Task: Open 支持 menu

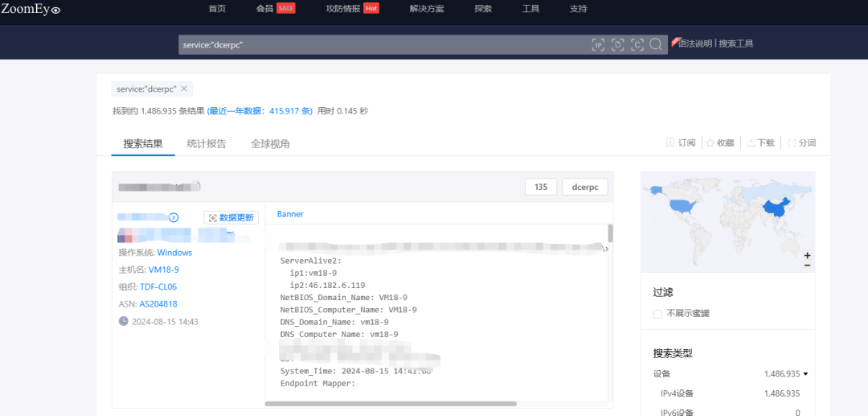Action: pos(579,9)
